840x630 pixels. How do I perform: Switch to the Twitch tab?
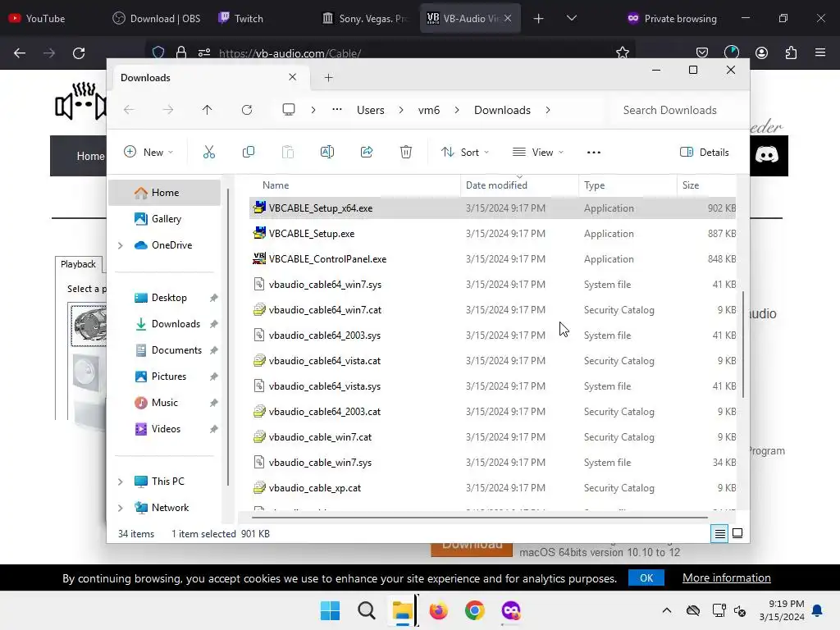[x=261, y=18]
